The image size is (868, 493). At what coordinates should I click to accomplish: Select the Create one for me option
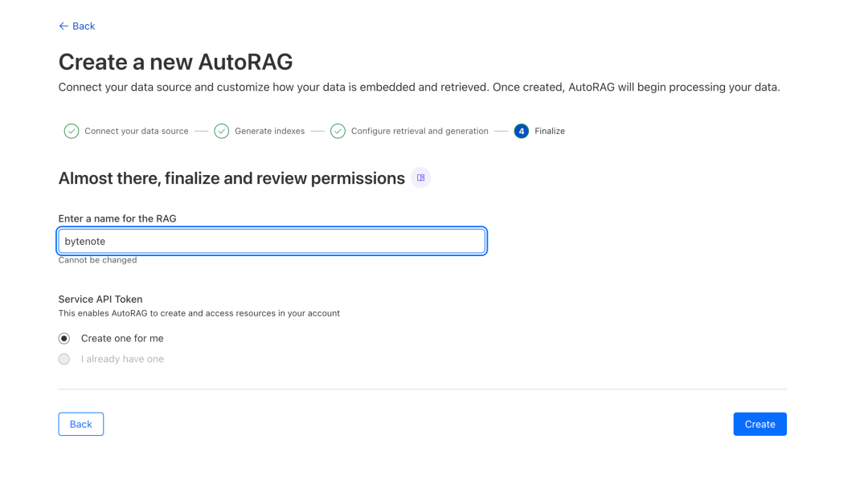coord(63,338)
